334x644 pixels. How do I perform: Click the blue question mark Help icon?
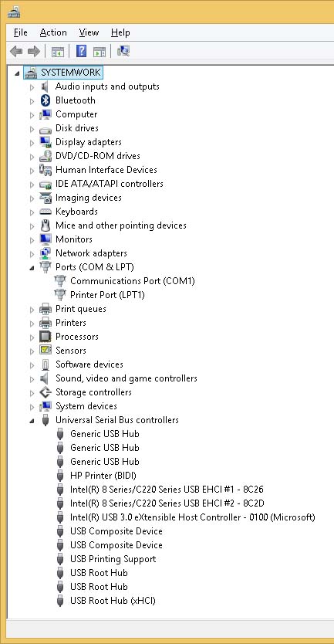click(x=81, y=51)
